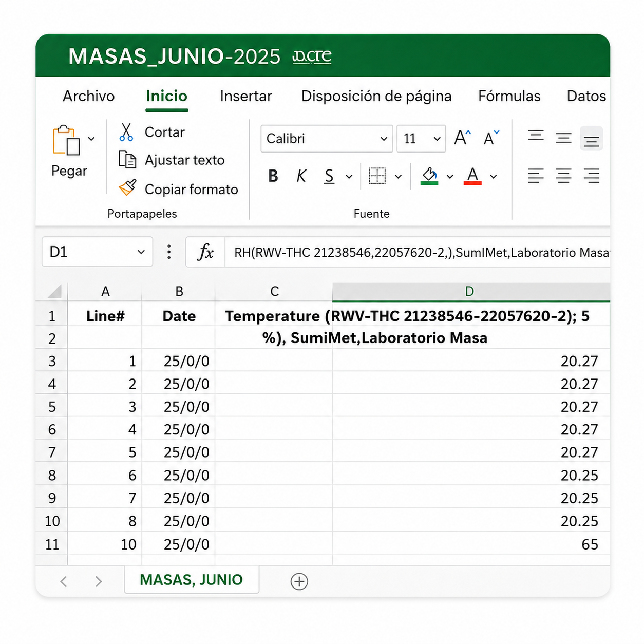Viewport: 644px width, 644px height.
Task: Go to next sheet arrow
Action: 99,581
